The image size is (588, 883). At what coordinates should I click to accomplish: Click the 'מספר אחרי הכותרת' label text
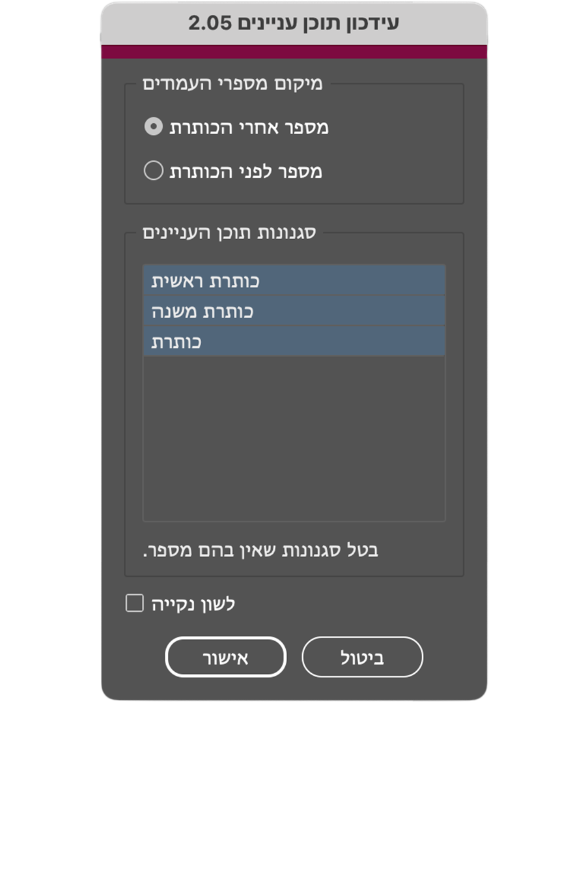249,127
